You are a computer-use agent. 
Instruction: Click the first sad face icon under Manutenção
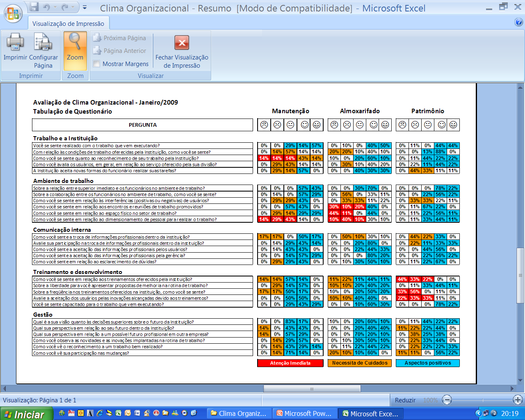pyautogui.click(x=264, y=125)
